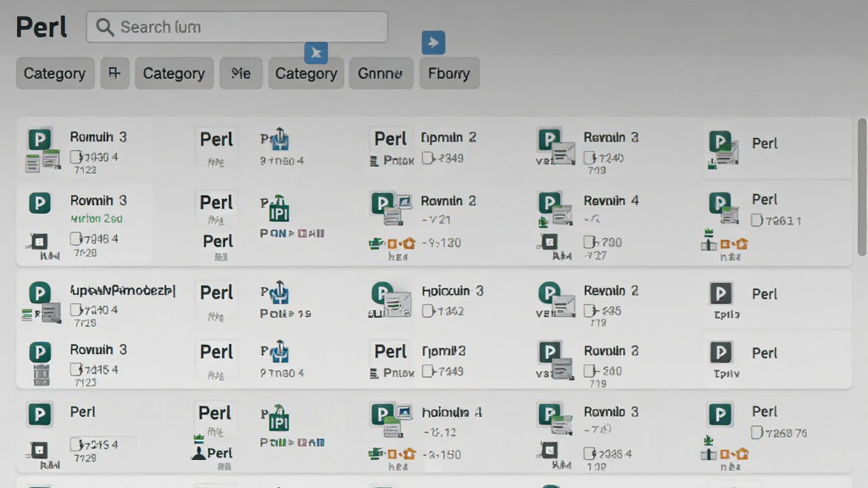The width and height of the screenshot is (868, 488).
Task: Click the server rack icon beside 7416 4
Action: point(42,375)
